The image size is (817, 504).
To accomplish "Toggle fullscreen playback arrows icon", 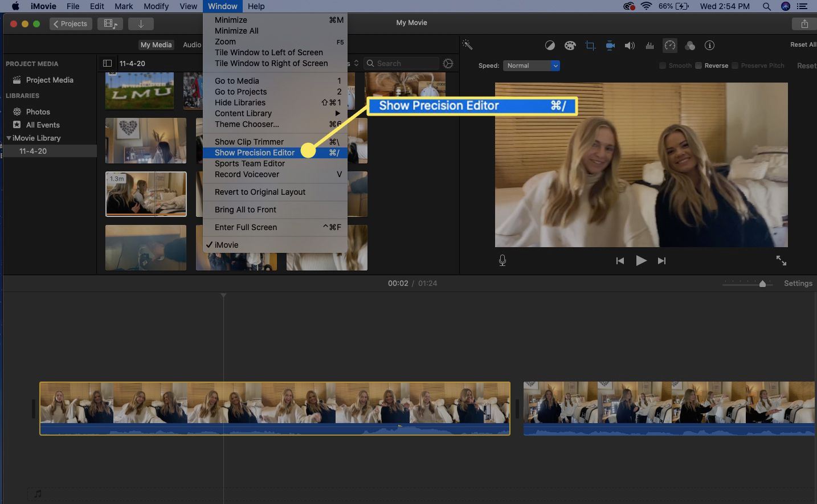I will click(781, 260).
